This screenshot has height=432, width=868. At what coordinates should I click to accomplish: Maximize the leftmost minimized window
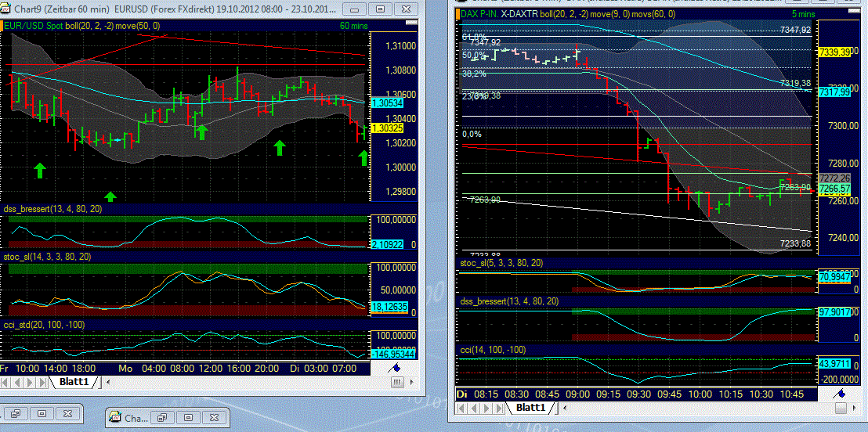point(41,413)
